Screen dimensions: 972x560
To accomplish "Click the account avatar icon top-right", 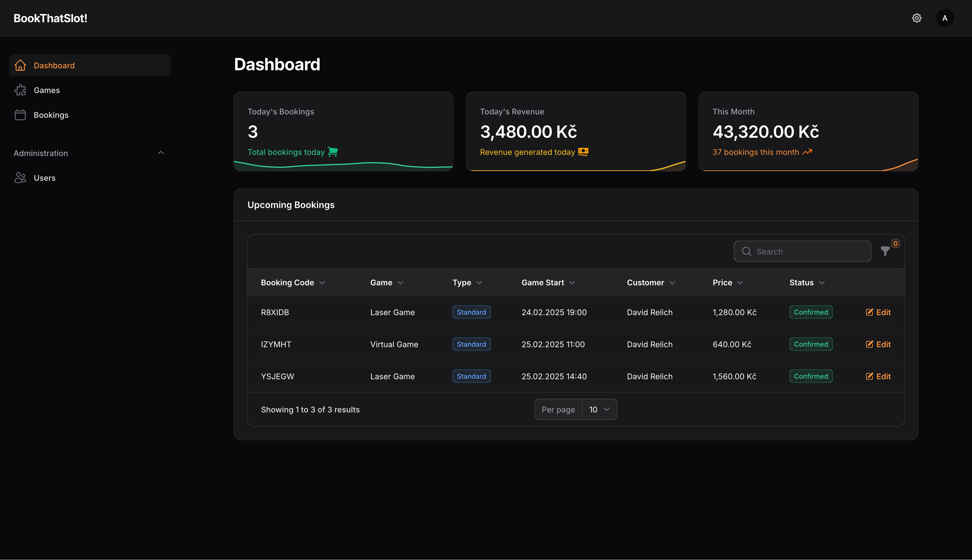I will [945, 18].
